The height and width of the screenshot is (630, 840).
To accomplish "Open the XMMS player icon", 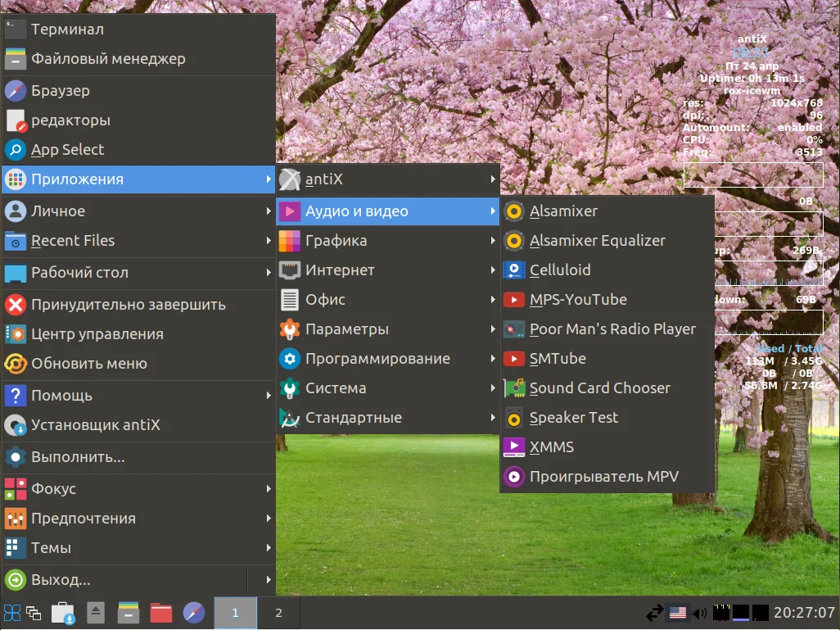I will coord(514,447).
